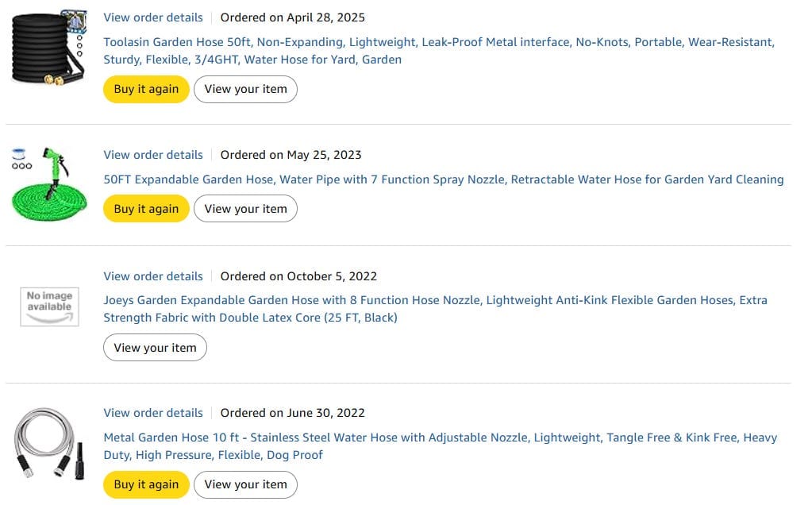Screen dimensions: 812x505
Task: View order details for April 28, 2025 order
Action: point(153,17)
